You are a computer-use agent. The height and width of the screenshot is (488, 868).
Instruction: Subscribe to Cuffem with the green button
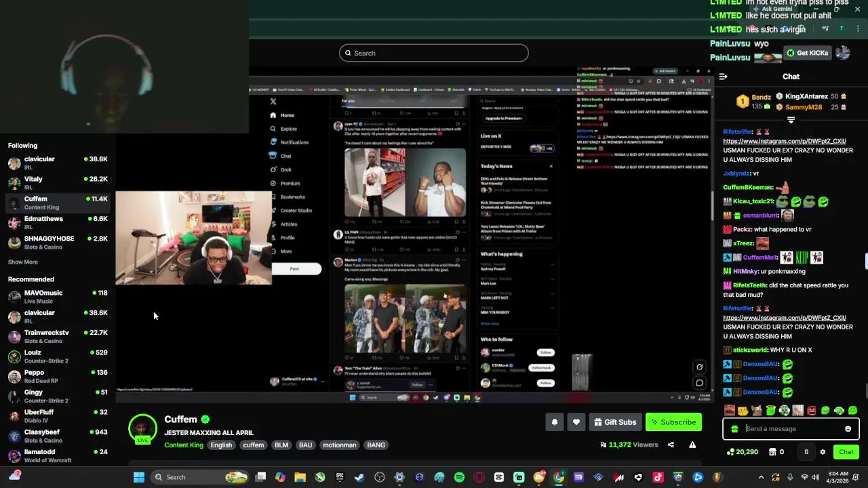pos(673,422)
